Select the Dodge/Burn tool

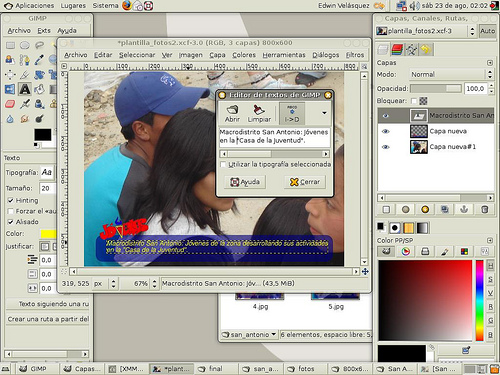click(x=39, y=118)
